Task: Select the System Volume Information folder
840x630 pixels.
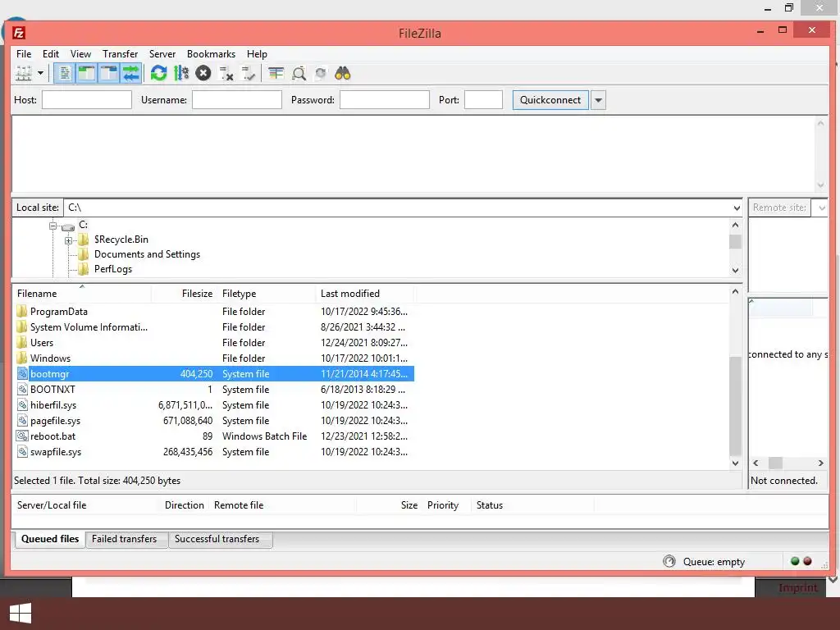Action: 213,327
